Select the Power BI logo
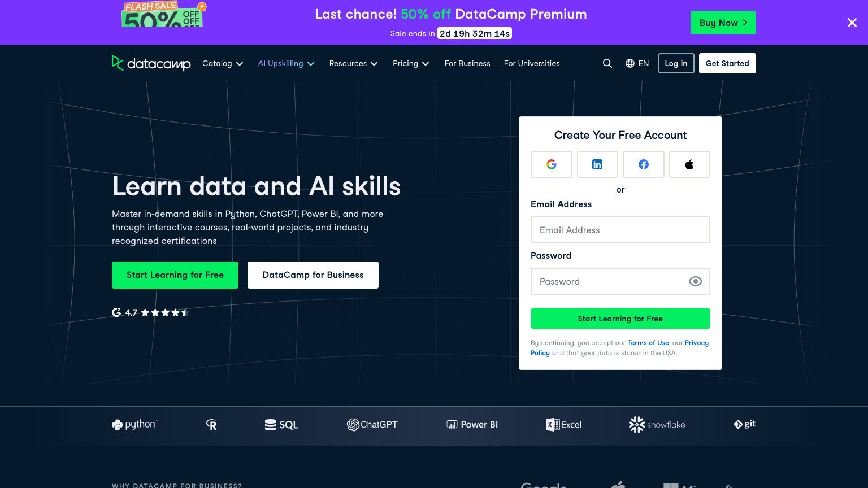Image resolution: width=868 pixels, height=488 pixels. [x=472, y=425]
